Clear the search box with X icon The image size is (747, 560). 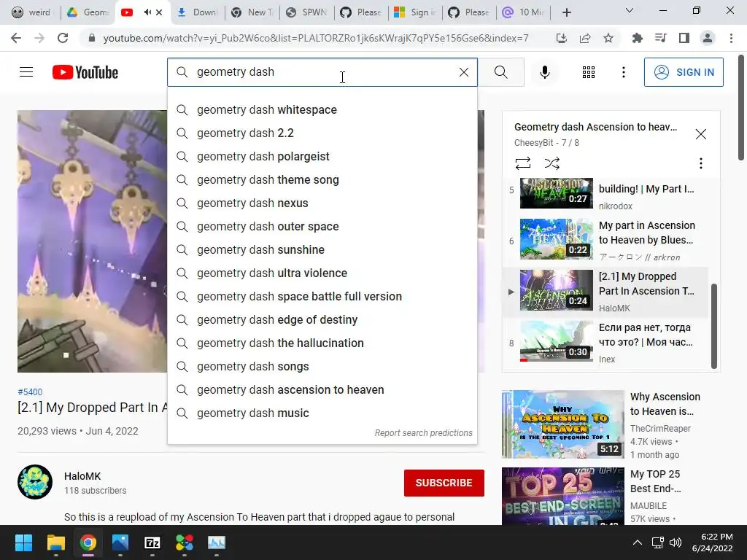(463, 72)
